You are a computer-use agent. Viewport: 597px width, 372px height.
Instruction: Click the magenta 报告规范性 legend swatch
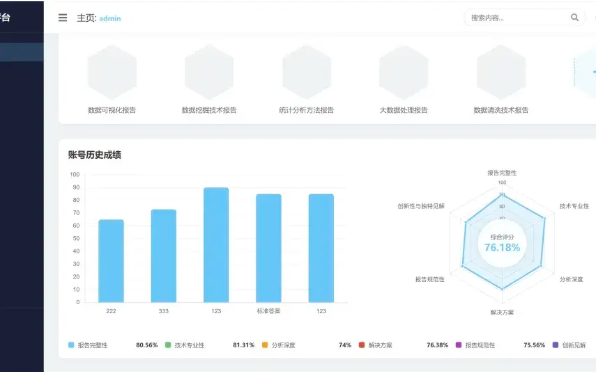coord(459,345)
